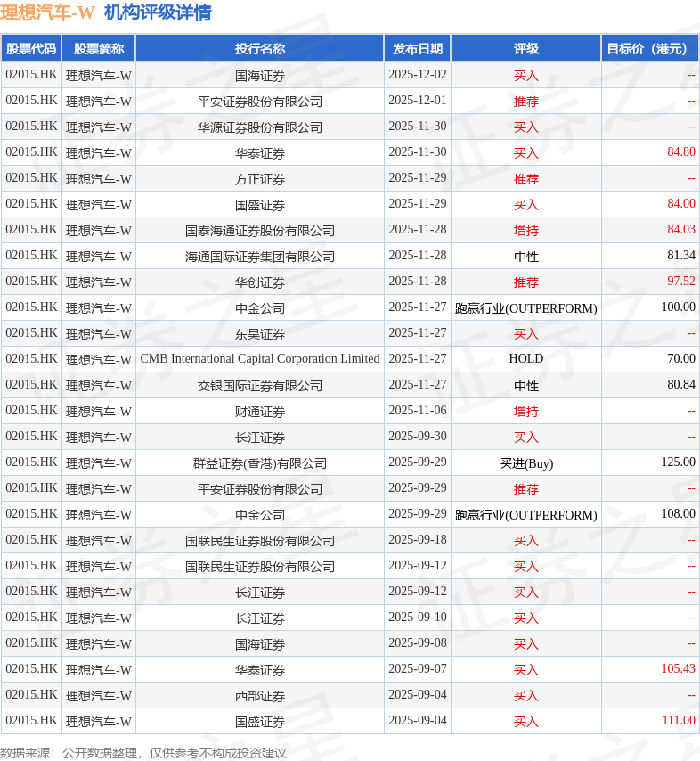The width and height of the screenshot is (700, 761).
Task: Click target price 125.00
Action: click(x=678, y=462)
